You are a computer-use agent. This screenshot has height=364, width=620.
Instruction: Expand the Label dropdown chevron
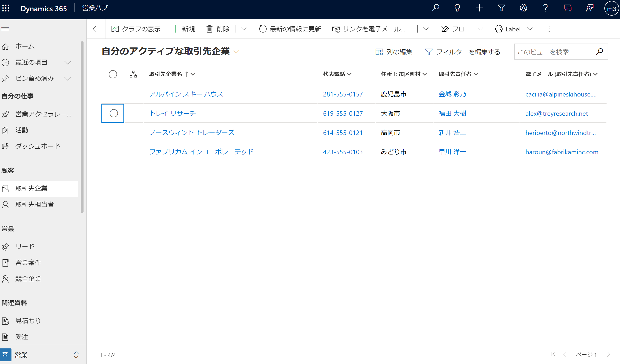(x=530, y=29)
